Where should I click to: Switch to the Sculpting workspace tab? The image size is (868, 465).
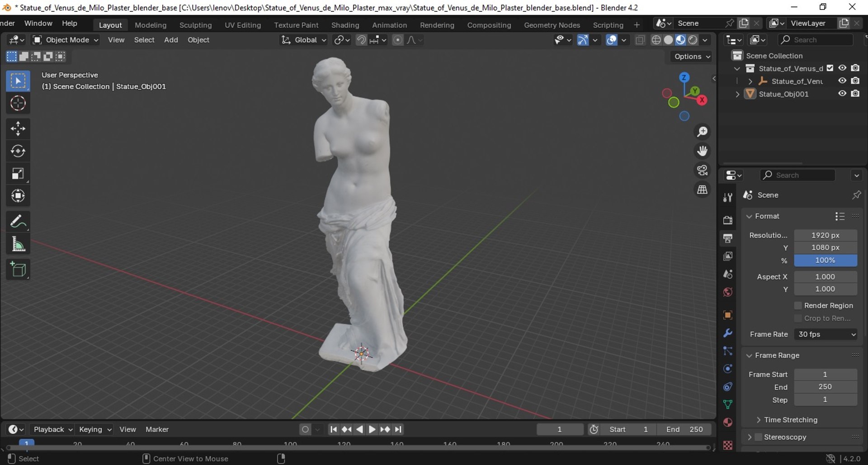[195, 25]
